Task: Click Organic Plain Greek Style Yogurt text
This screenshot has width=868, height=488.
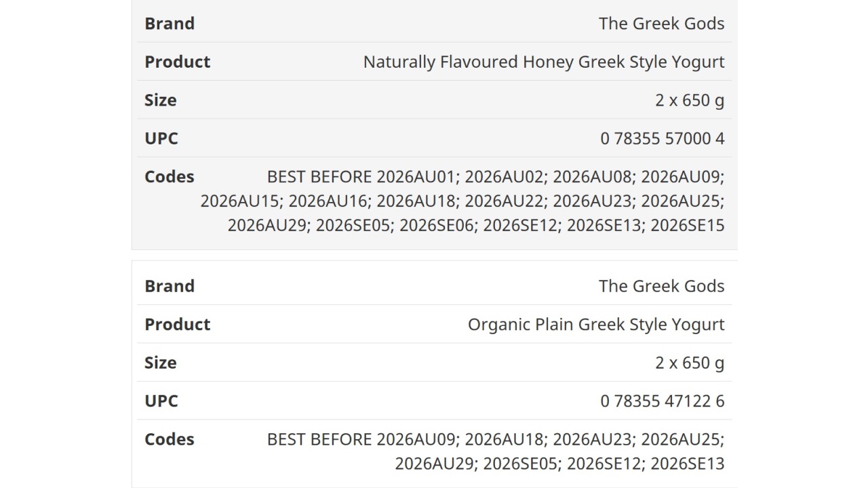Action: [x=596, y=324]
